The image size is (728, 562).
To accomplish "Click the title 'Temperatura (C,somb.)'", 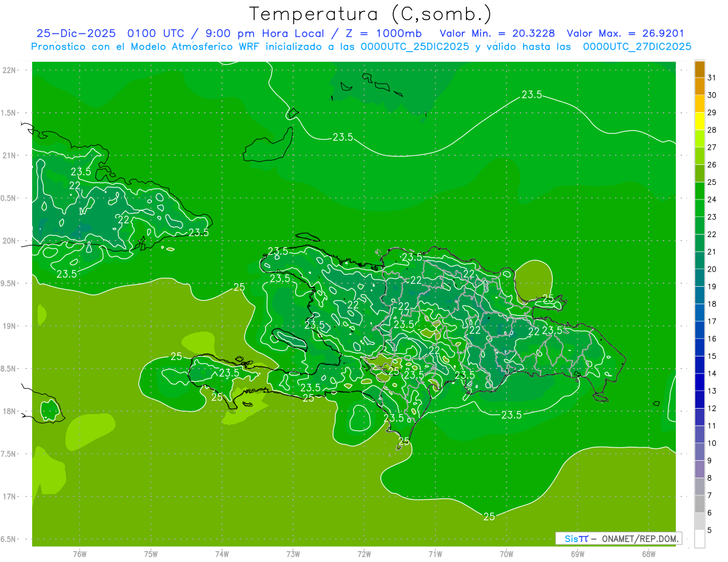I will tap(371, 14).
